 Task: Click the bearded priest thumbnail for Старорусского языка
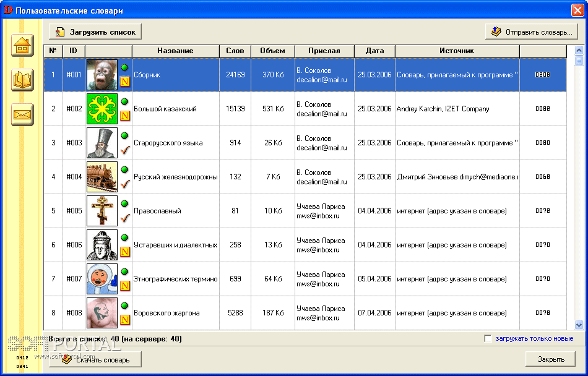pyautogui.click(x=102, y=143)
